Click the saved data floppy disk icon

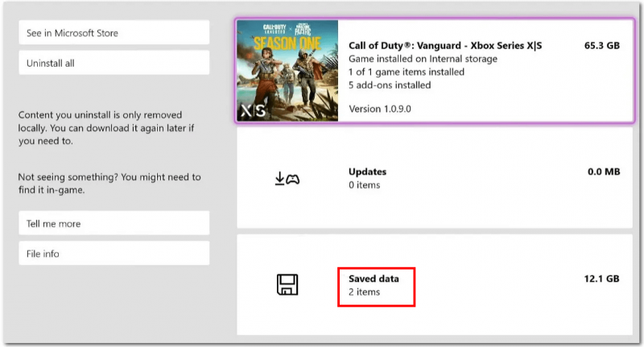tap(287, 284)
